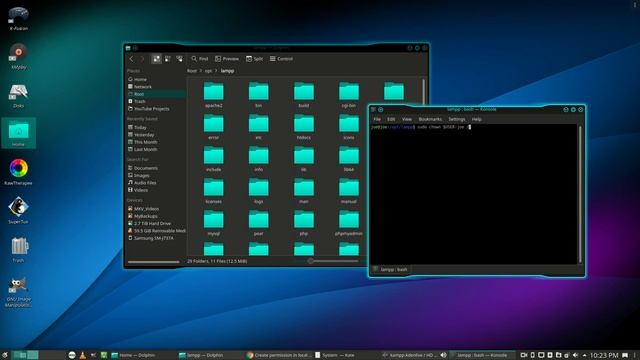Select Network in Dolphin Places panel
This screenshot has height=360, width=640.
pyautogui.click(x=156, y=87)
